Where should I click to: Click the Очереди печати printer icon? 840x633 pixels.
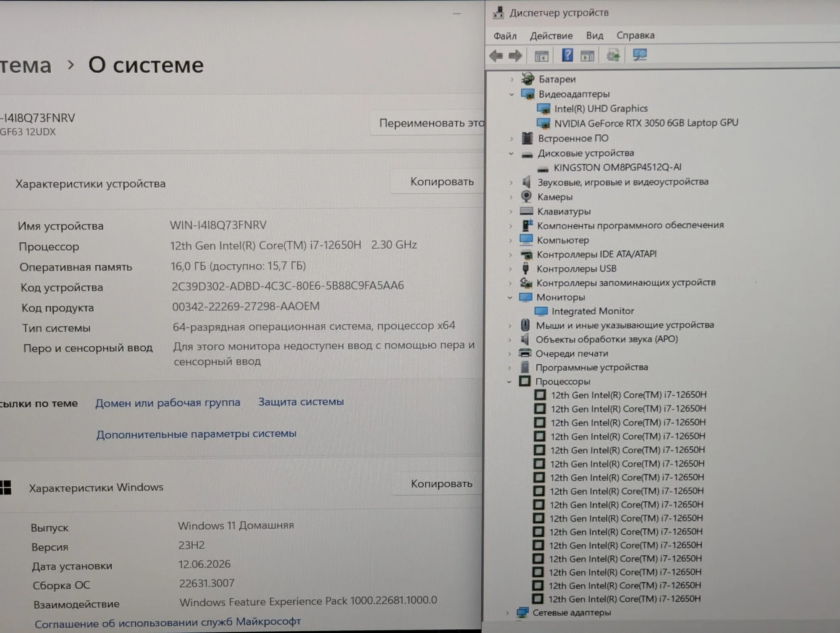pyautogui.click(x=525, y=353)
